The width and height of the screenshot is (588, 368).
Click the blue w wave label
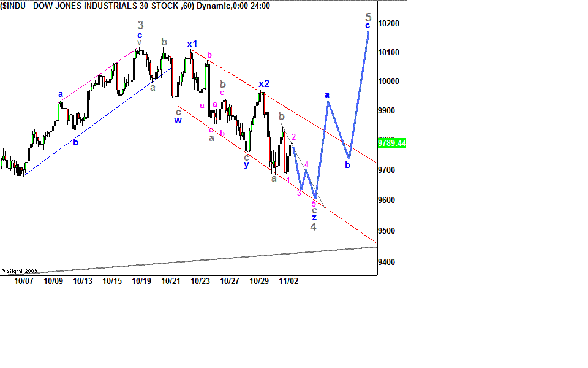coord(178,121)
